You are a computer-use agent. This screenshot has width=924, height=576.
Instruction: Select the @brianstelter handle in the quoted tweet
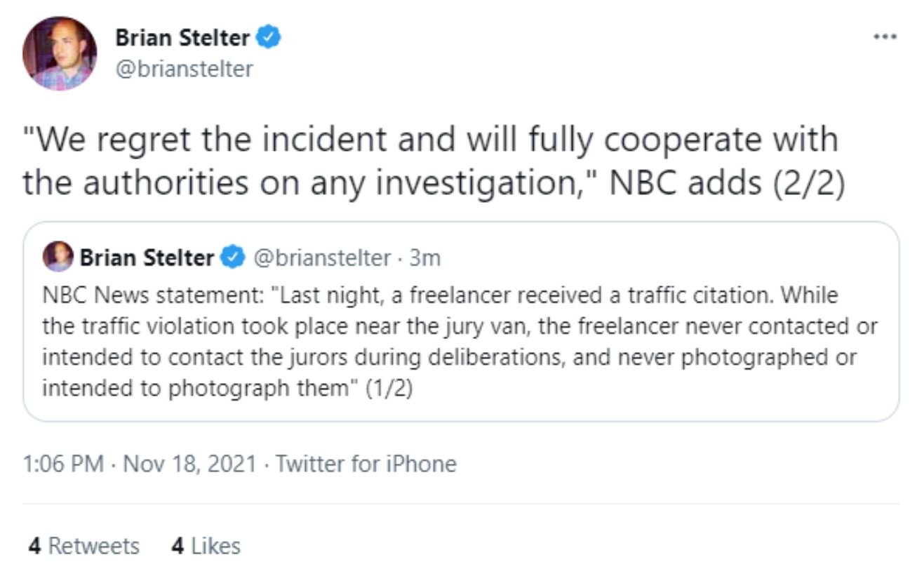click(x=321, y=258)
